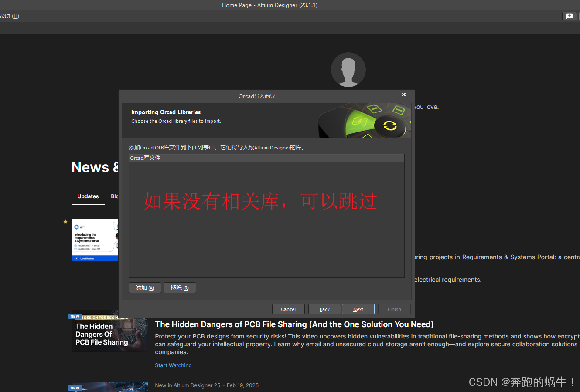Screen dimensions: 580x392
Task: Open the Requirements & Systems Portal webinar thumbnail
Action: tap(95, 240)
